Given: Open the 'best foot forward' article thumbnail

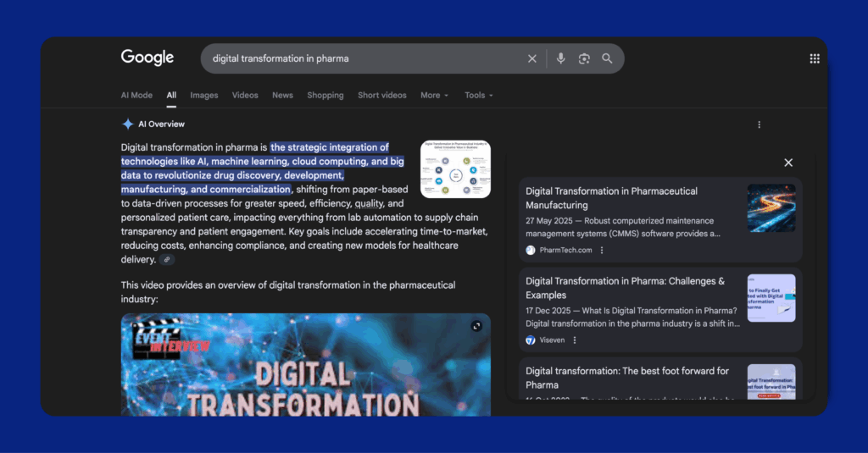Looking at the screenshot, I should [x=771, y=382].
